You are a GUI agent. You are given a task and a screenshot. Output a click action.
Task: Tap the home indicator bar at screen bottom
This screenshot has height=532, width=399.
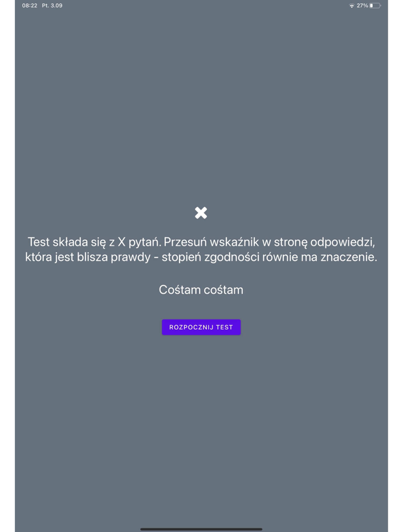[201, 529]
